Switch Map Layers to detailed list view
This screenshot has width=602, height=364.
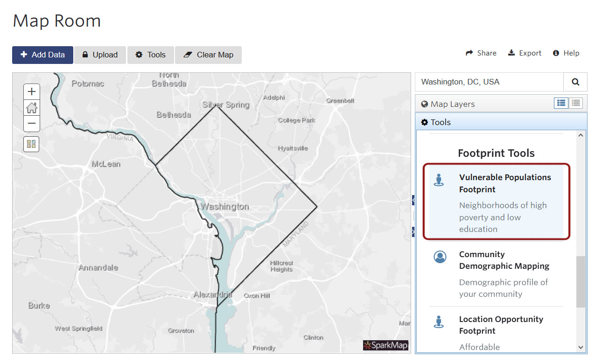(x=561, y=103)
